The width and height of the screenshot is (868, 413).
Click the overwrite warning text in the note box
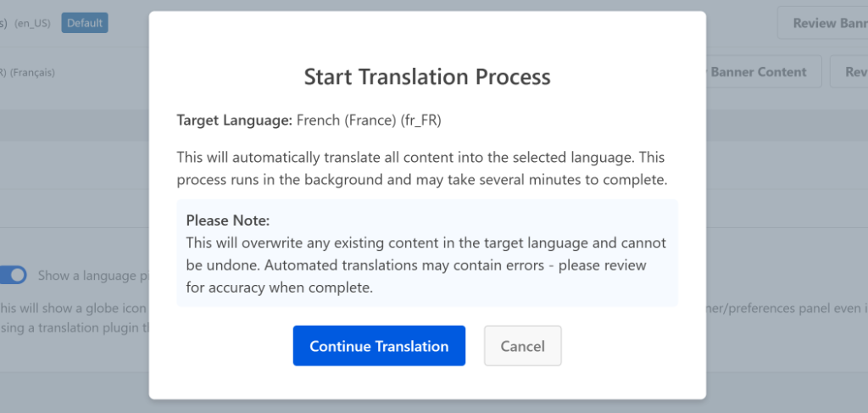(x=426, y=254)
